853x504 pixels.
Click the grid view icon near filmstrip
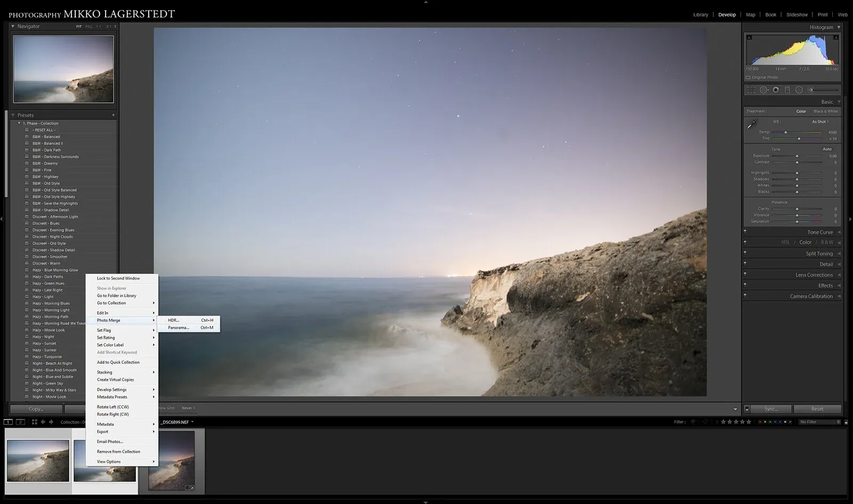point(34,421)
